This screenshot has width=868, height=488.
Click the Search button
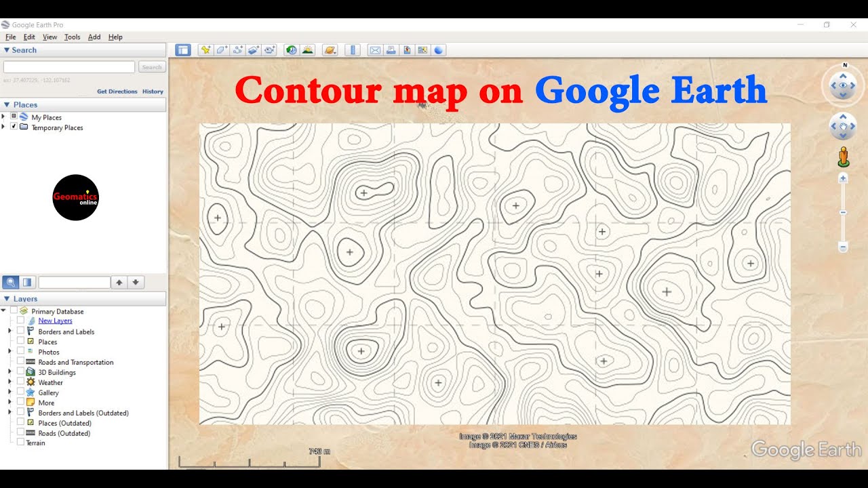tap(152, 67)
